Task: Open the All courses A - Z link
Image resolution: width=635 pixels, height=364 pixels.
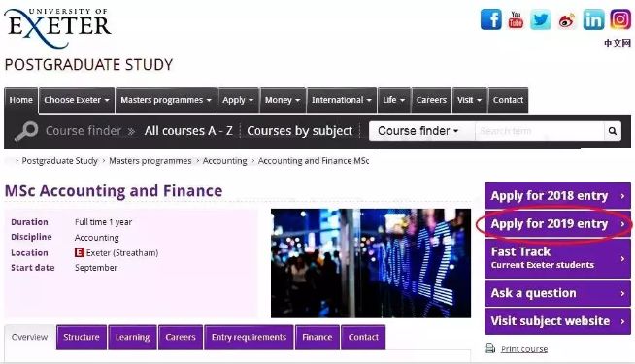Action: [188, 131]
